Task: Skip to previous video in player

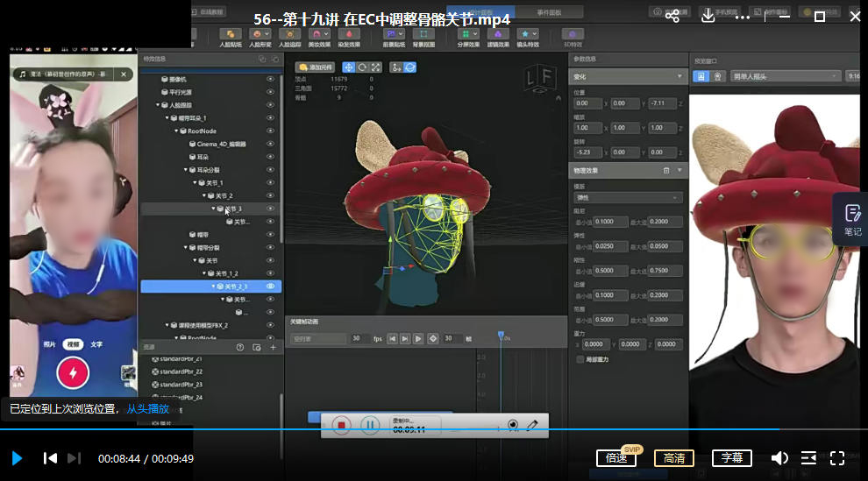Action: [51, 458]
